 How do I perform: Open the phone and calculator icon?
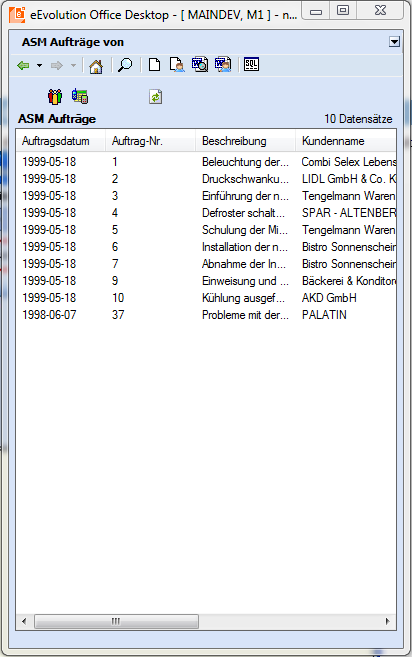80,96
